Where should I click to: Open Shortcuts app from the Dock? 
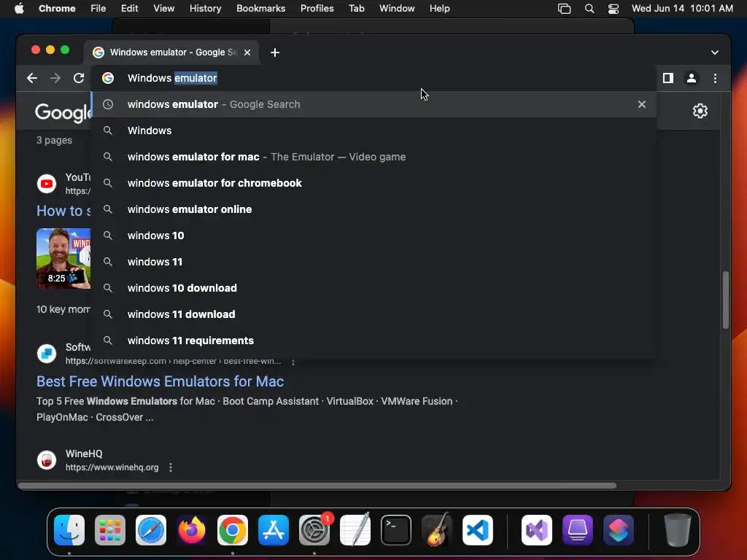click(619, 530)
